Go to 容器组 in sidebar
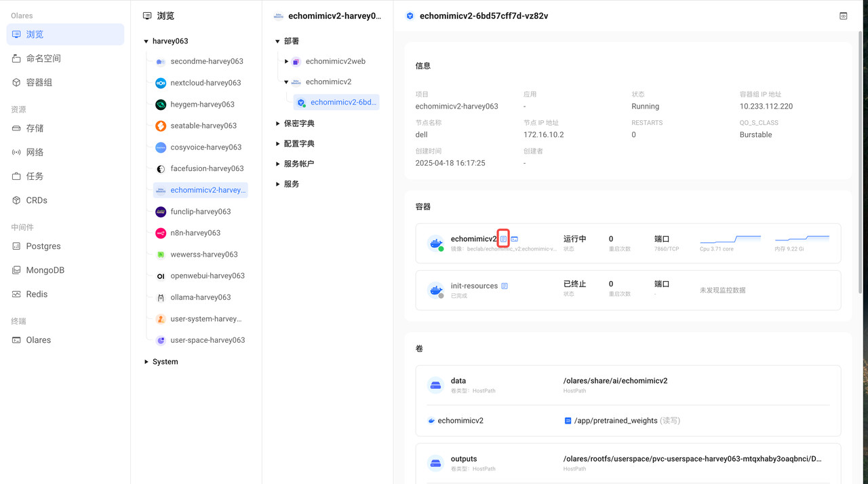Screen dimensions: 868x484 tap(39, 82)
